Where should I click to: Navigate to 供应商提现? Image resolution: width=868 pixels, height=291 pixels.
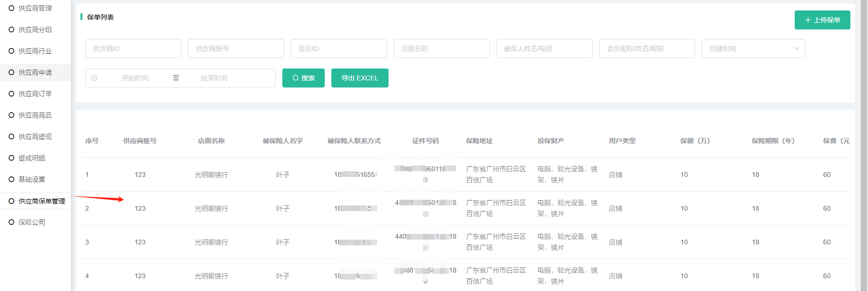pos(35,136)
